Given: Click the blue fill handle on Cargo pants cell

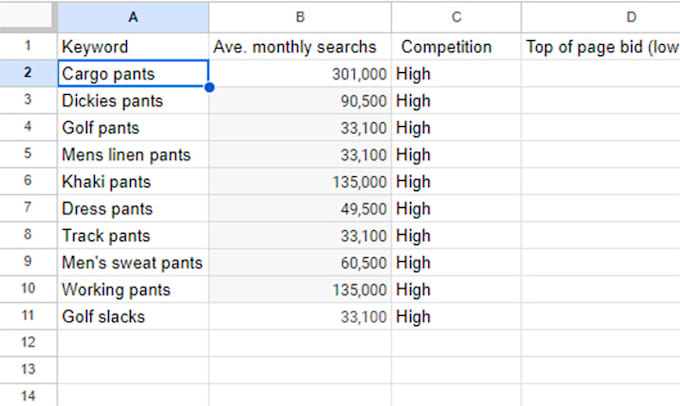Looking at the screenshot, I should tap(209, 87).
